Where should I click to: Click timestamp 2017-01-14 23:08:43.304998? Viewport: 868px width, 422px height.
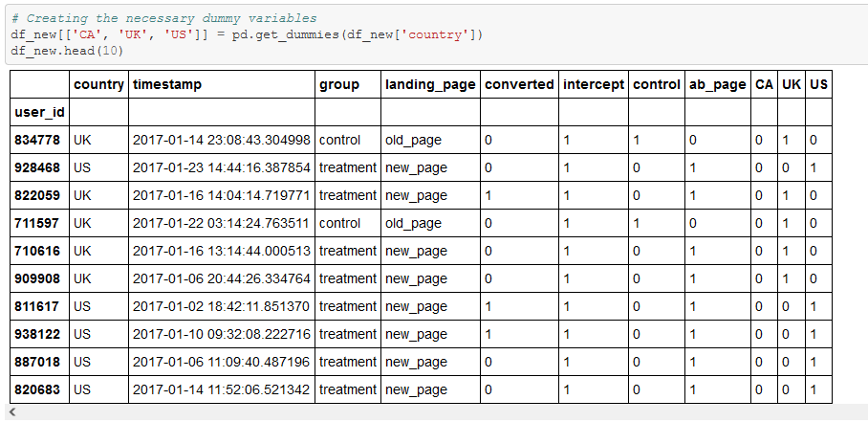[x=222, y=140]
